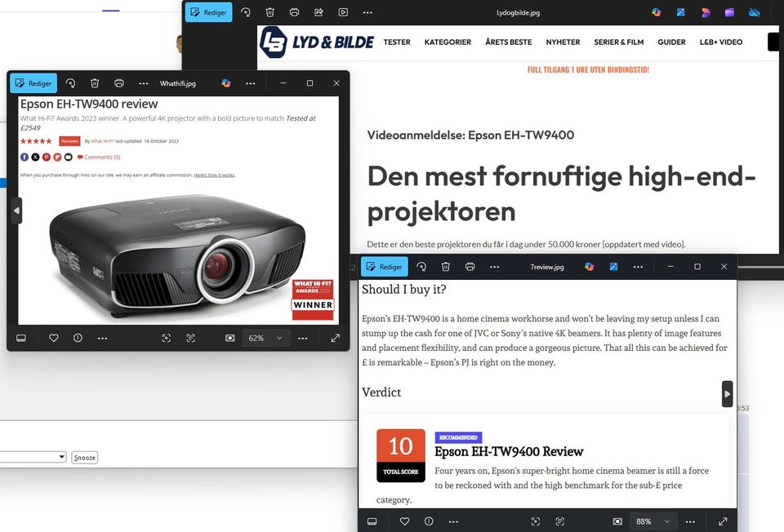
Task: Click the 'Should I buy it?' heading
Action: [x=404, y=289]
